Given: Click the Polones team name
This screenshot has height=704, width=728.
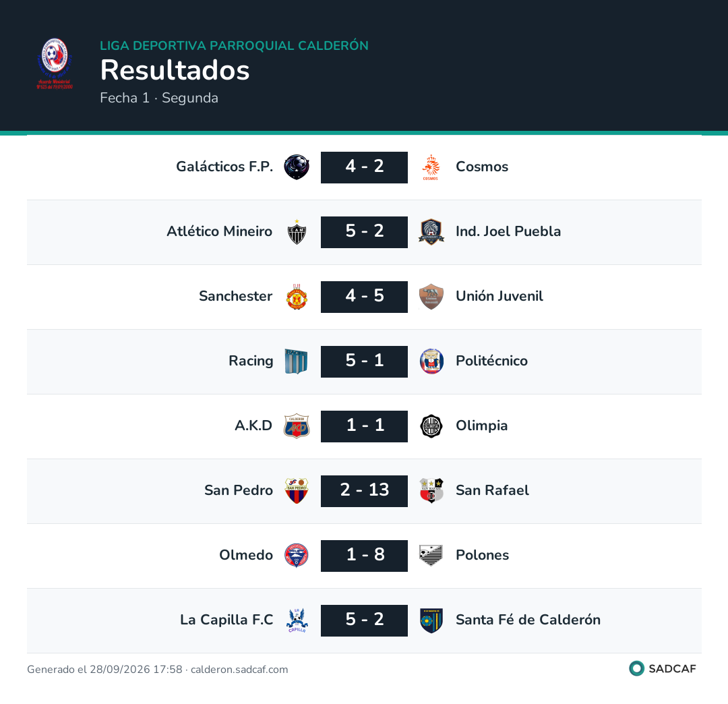Looking at the screenshot, I should pyautogui.click(x=482, y=556).
